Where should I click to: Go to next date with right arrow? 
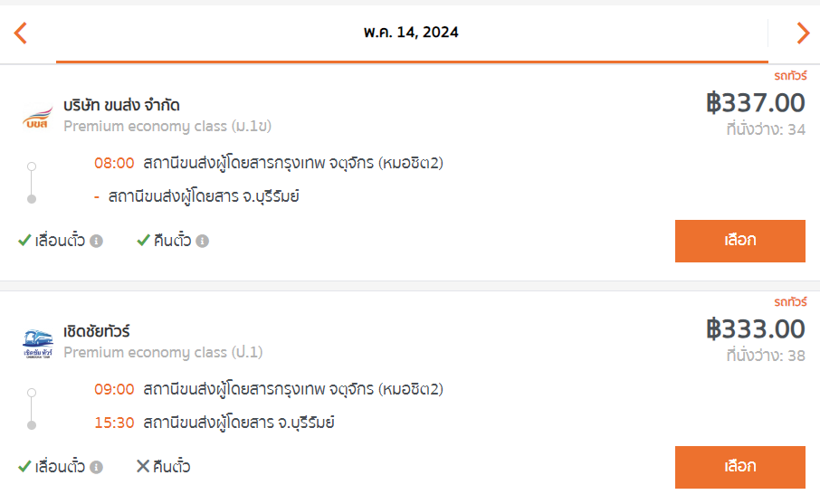[x=804, y=33]
